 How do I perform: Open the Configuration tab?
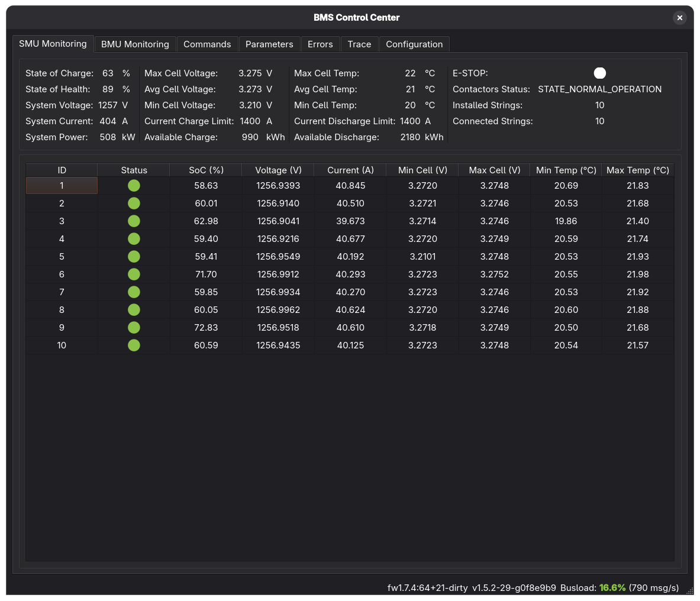(414, 44)
